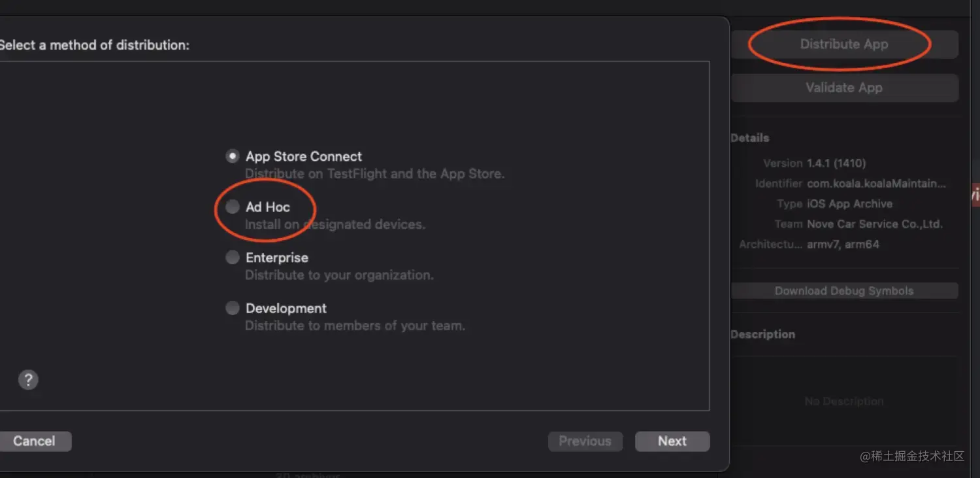This screenshot has height=478, width=980.
Task: Click the armv7, arm64 architectures value
Action: point(843,245)
